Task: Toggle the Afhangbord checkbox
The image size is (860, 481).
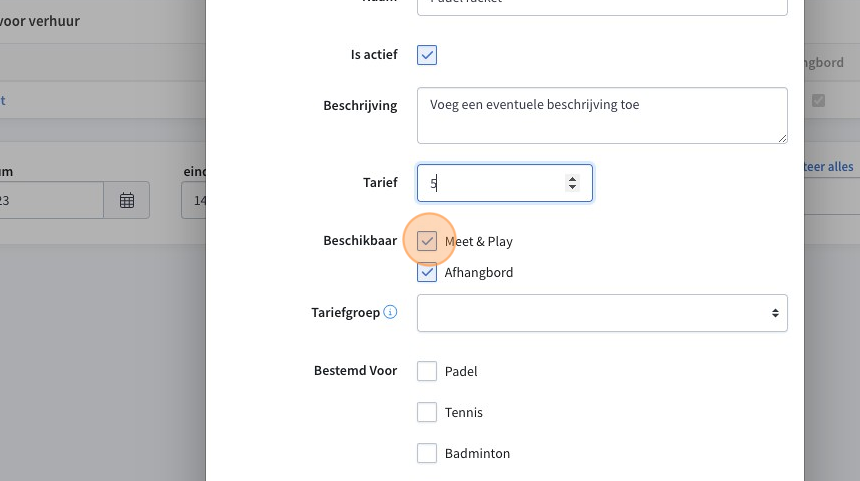Action: pyautogui.click(x=427, y=272)
